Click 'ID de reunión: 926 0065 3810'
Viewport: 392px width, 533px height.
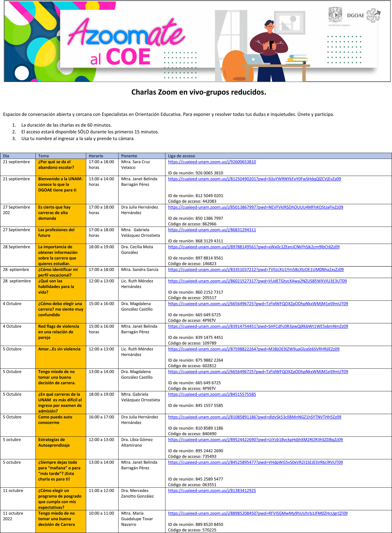[196, 173]
